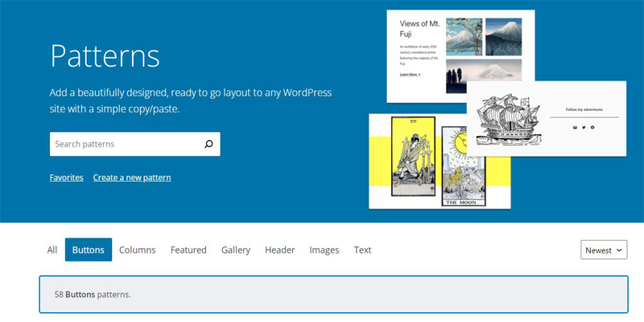Click the Follow my adventures text
This screenshot has width=644, height=322.
[584, 109]
